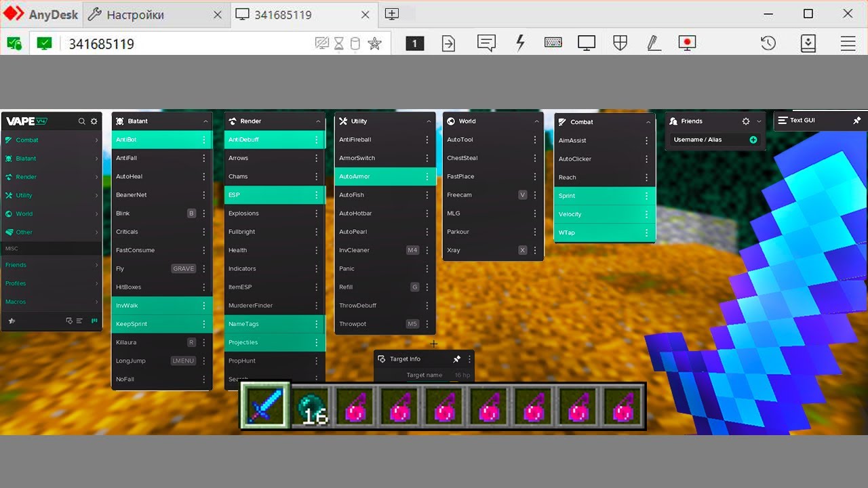Collapse the Combat panel chevron
This screenshot has width=868, height=488.
point(648,122)
